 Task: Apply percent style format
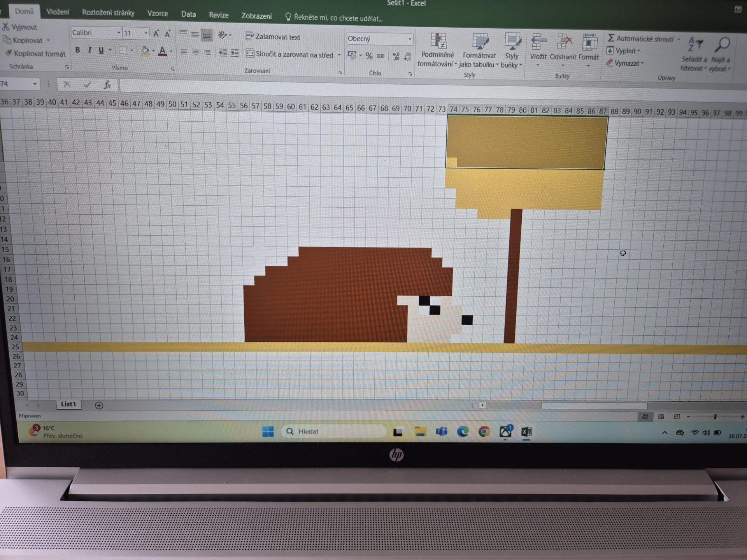click(369, 56)
